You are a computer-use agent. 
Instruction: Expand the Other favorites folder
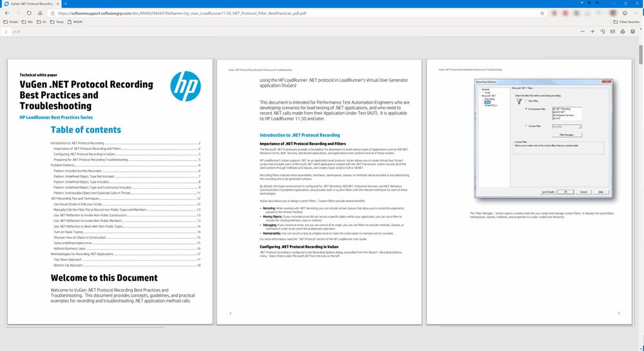(x=626, y=22)
